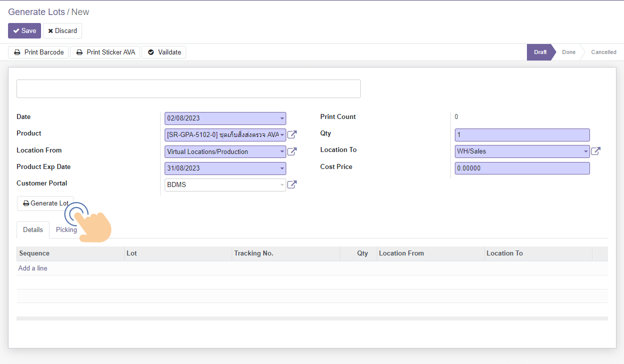Screen dimensions: 624x364
Task: Click Print Sticker AVA button
Action: click(105, 52)
